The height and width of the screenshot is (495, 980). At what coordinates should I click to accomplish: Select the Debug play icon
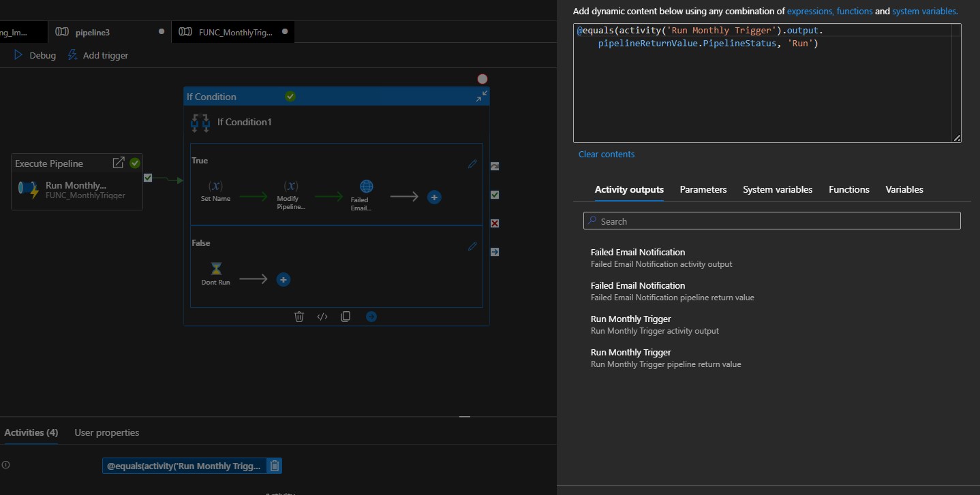pyautogui.click(x=18, y=55)
